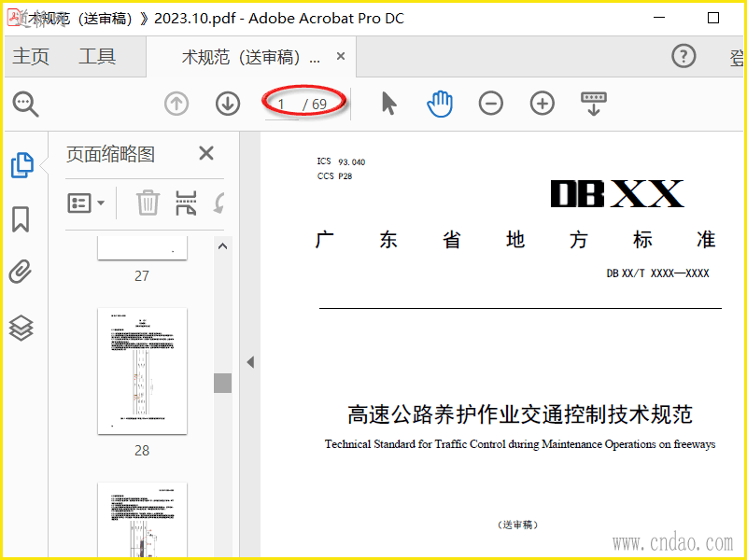Image resolution: width=747 pixels, height=560 pixels.
Task: Click the page label 27 under the thumbnail
Action: click(x=142, y=276)
